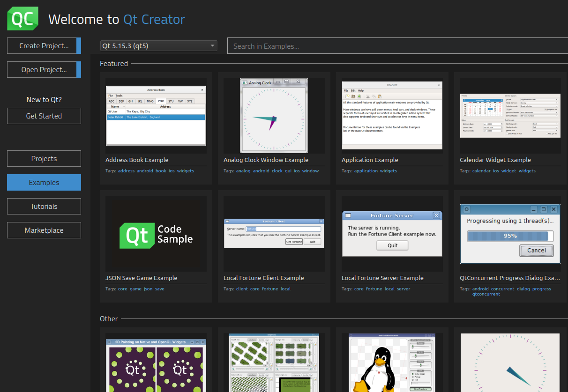Image resolution: width=568 pixels, height=392 pixels.
Task: Expand the Qt 5.15.3 (qt5) version dropdown
Action: click(159, 46)
